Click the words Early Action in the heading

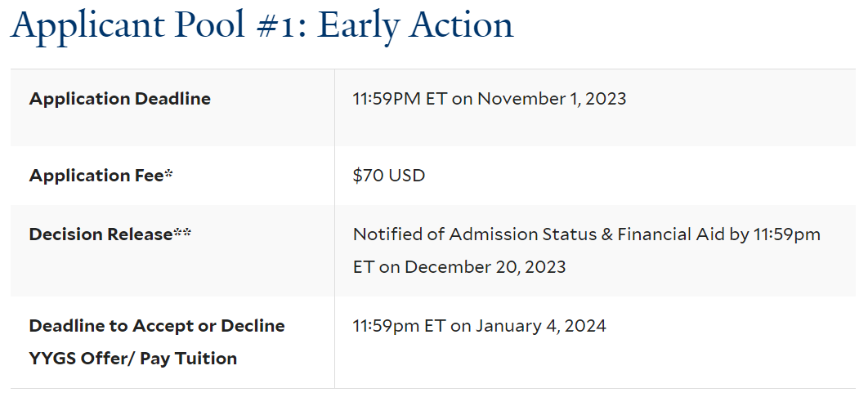[416, 26]
